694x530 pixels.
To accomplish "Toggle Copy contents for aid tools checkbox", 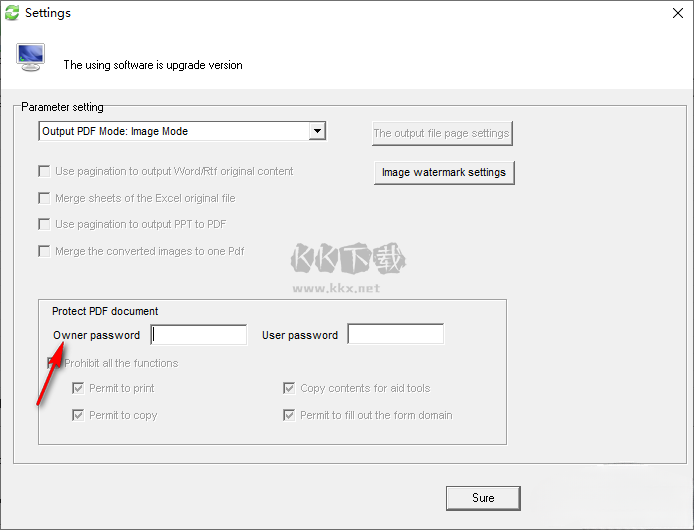I will [x=289, y=388].
